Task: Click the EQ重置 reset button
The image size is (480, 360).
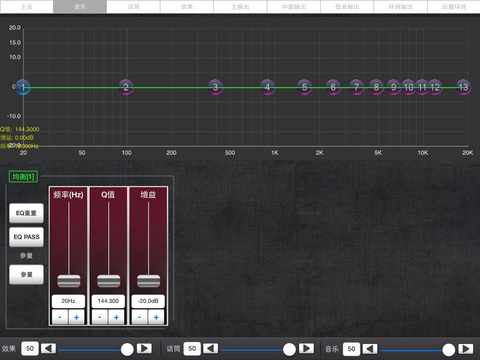Action: (26, 213)
